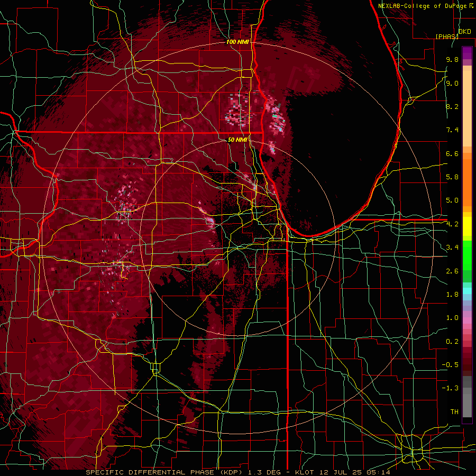Click the "6.6" legend value

pos(452,153)
